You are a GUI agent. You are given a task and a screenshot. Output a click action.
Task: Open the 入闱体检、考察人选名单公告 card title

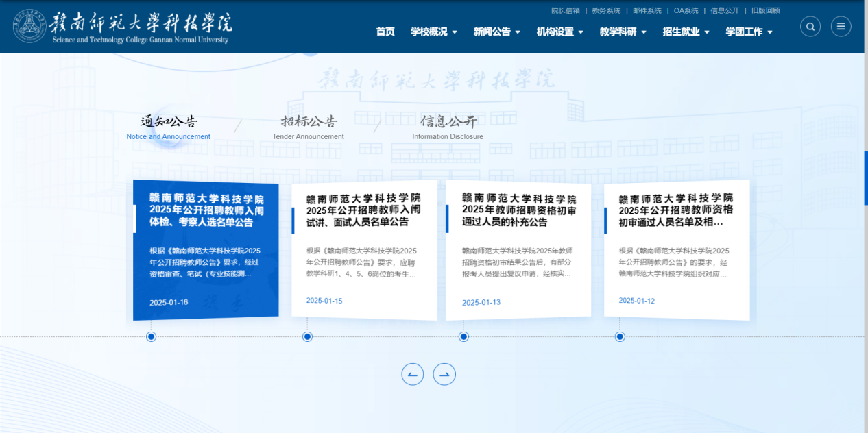click(x=206, y=211)
